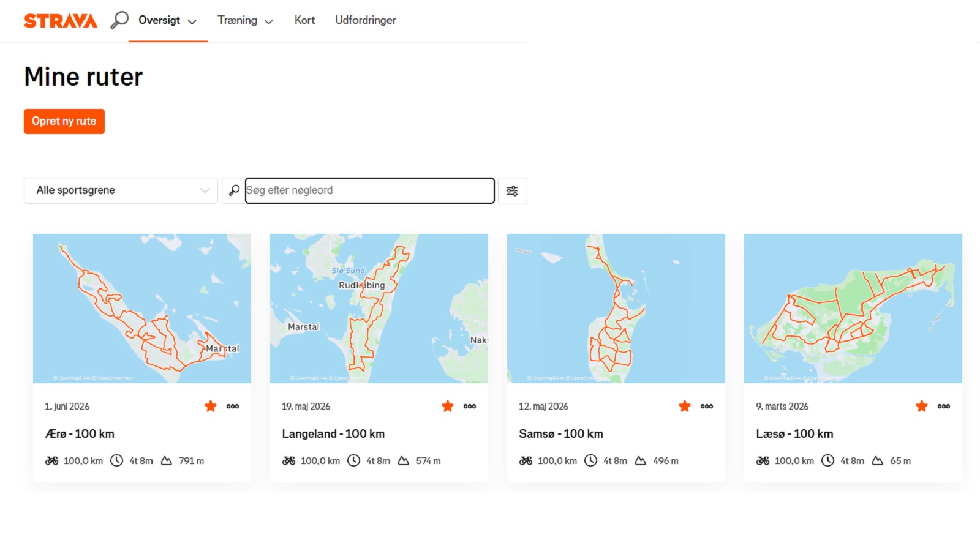Open the search magnifier in header

[x=119, y=20]
